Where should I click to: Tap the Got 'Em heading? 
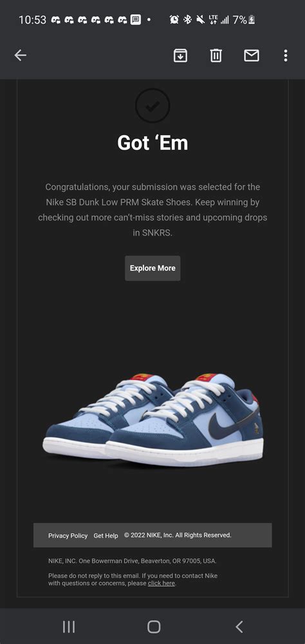click(152, 143)
